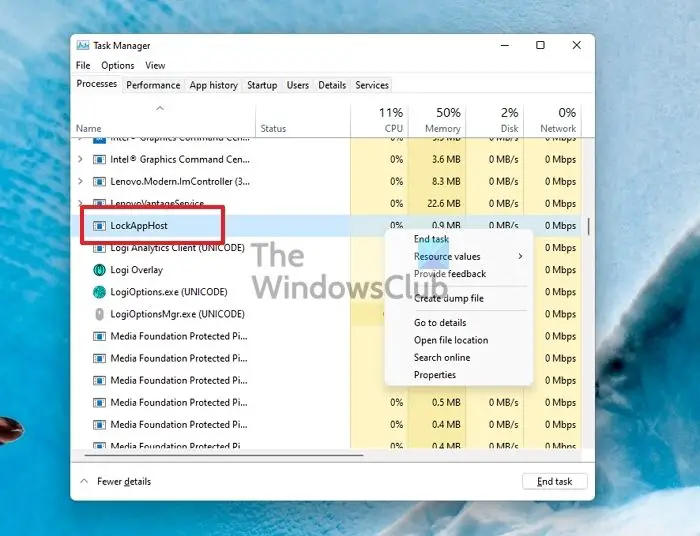Click the 0.5 MB memory value
The image size is (700, 536).
(x=446, y=403)
